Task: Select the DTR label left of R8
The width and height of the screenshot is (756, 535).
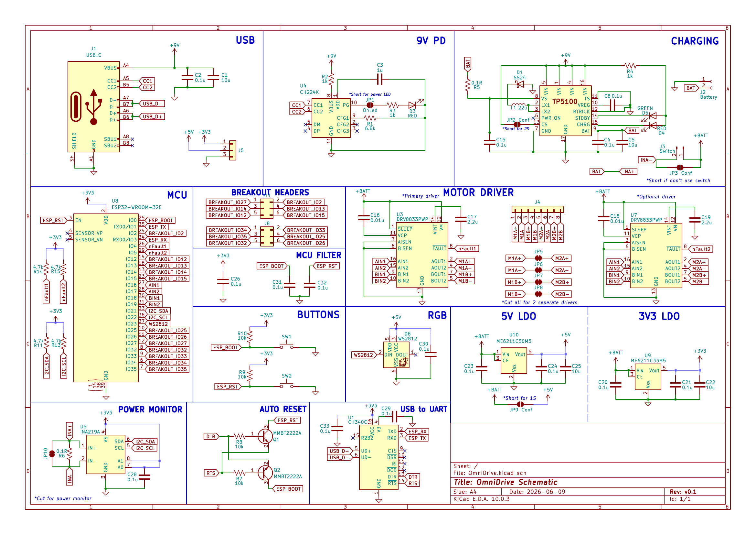Action: [x=211, y=436]
